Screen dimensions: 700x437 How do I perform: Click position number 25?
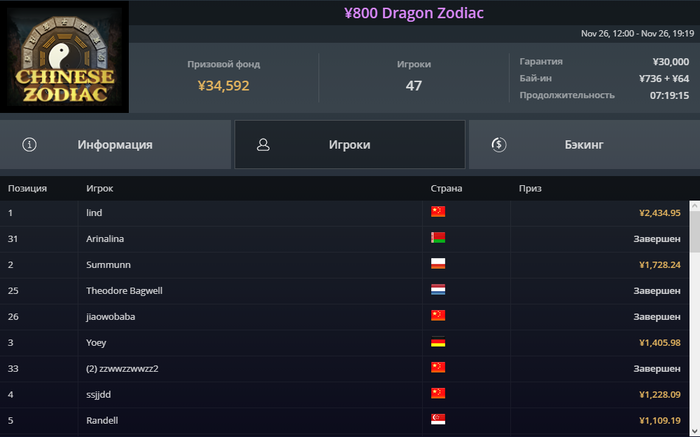pyautogui.click(x=13, y=291)
